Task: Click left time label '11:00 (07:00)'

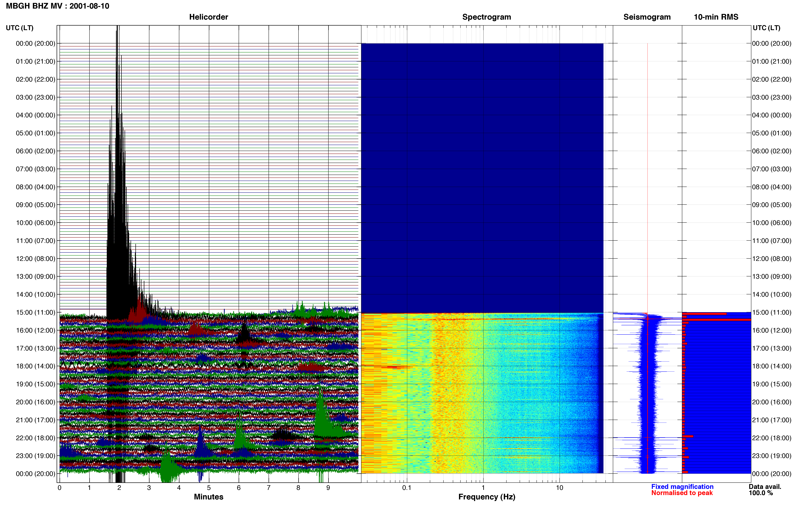Action: click(36, 240)
